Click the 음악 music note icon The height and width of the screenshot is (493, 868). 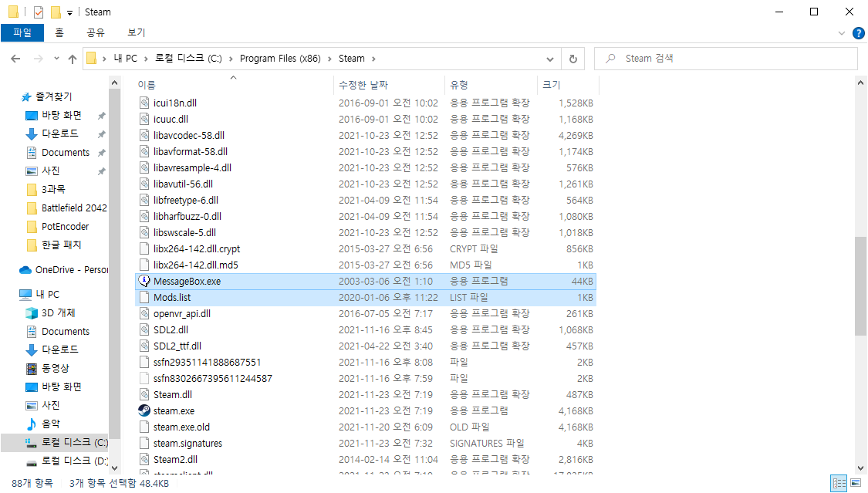coord(32,424)
